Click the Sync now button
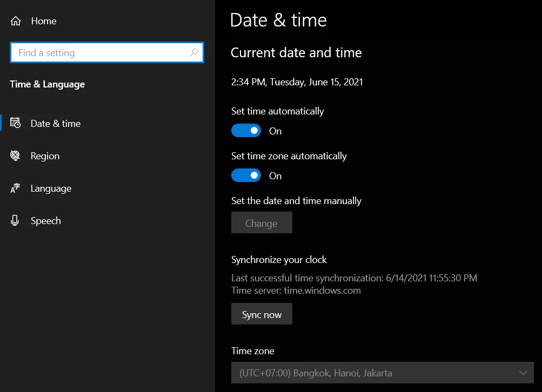Viewport: 542px width, 392px height. (262, 314)
